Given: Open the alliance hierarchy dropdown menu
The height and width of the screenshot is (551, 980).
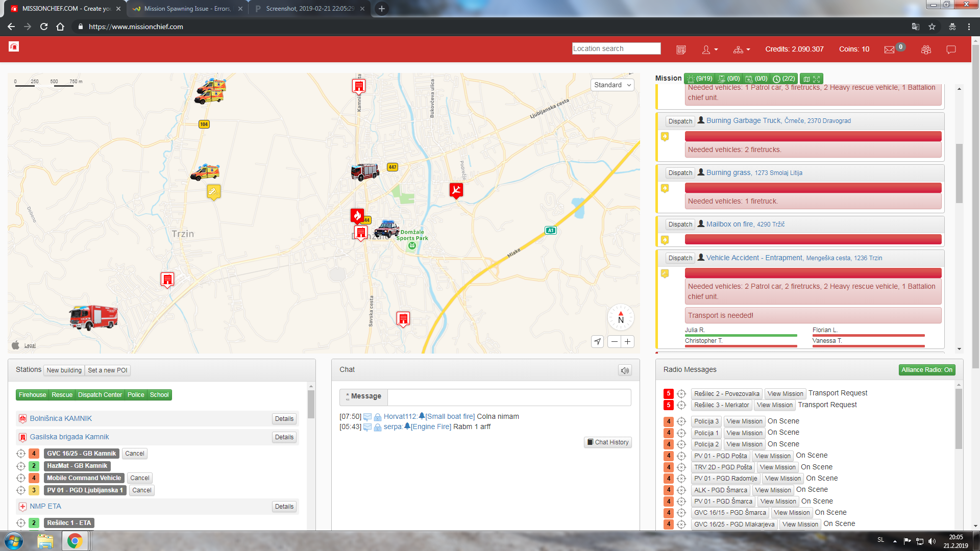Looking at the screenshot, I should 742,49.
